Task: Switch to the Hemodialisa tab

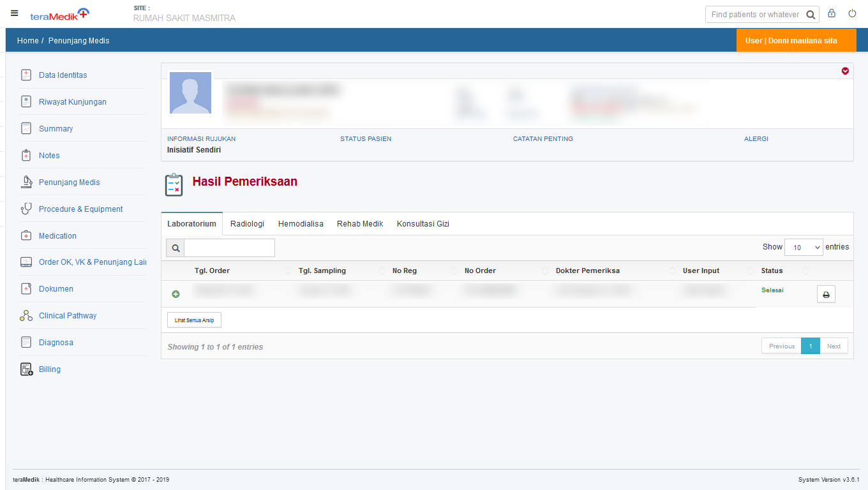Action: coord(301,224)
